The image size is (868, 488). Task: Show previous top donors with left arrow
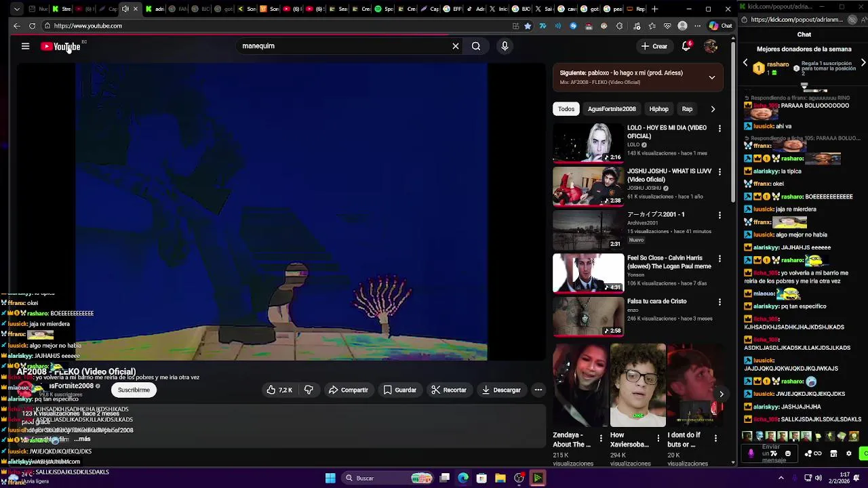(745, 63)
